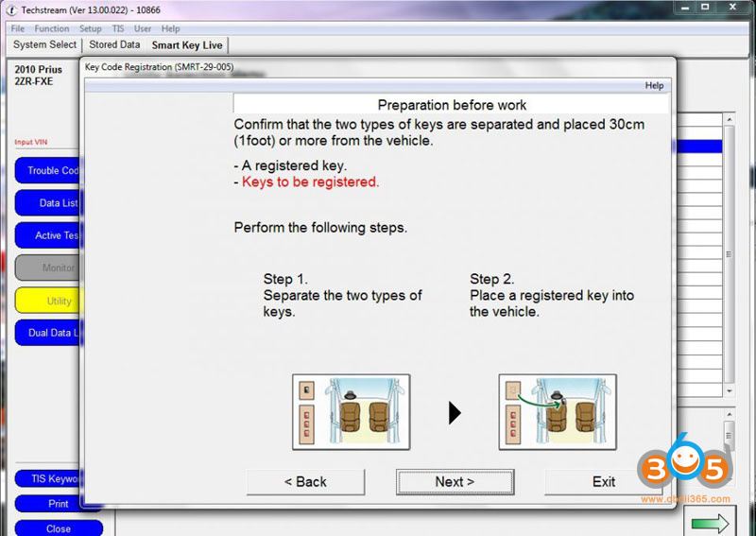Click the Next > button
The height and width of the screenshot is (536, 756).
tap(455, 481)
